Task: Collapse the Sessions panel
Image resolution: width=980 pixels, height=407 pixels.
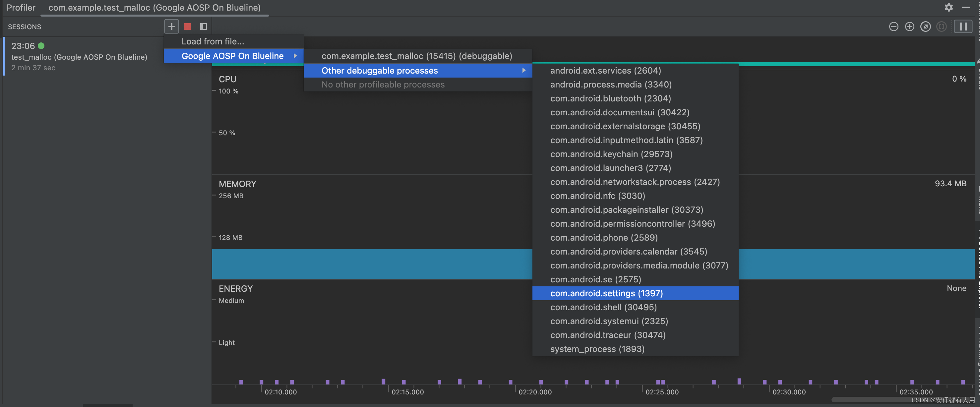Action: 204,27
